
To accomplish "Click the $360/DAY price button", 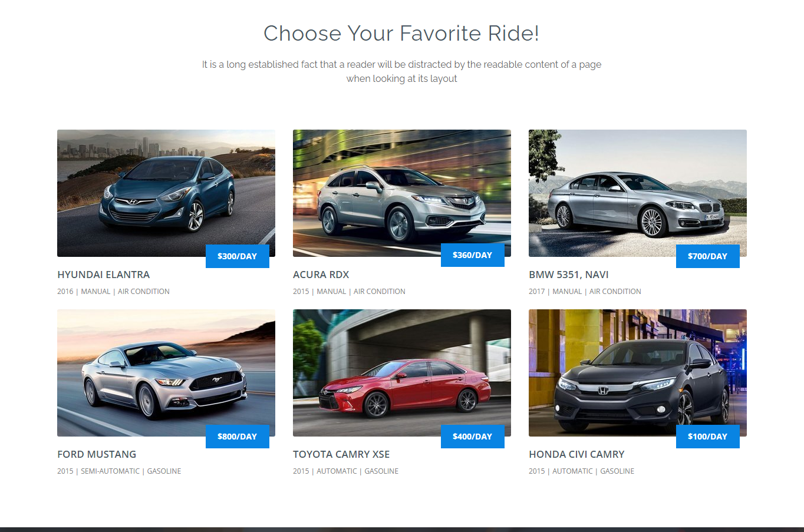I will pos(472,255).
